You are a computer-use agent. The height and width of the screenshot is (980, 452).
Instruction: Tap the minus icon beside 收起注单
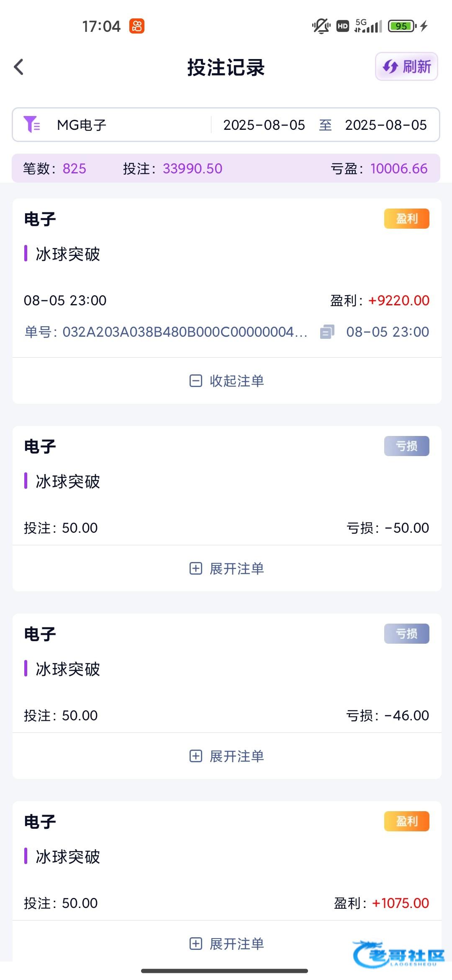195,381
